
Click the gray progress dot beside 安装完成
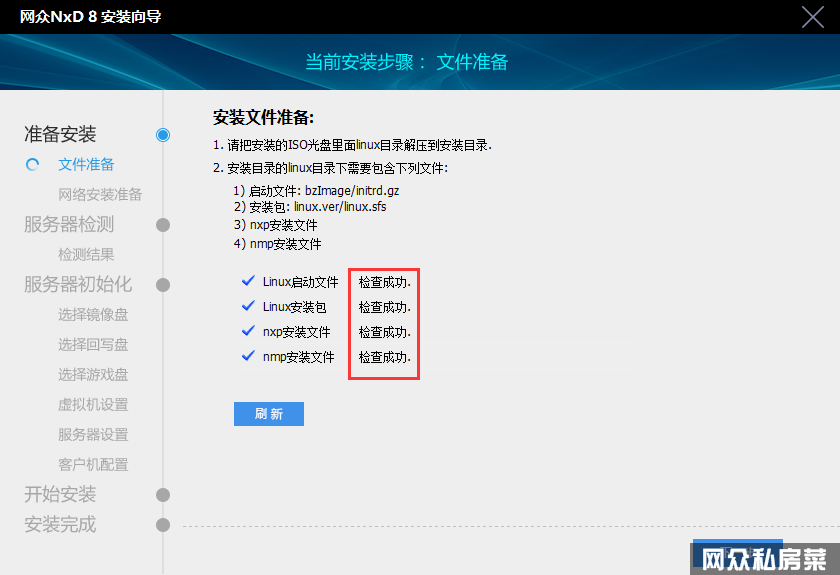(x=163, y=525)
